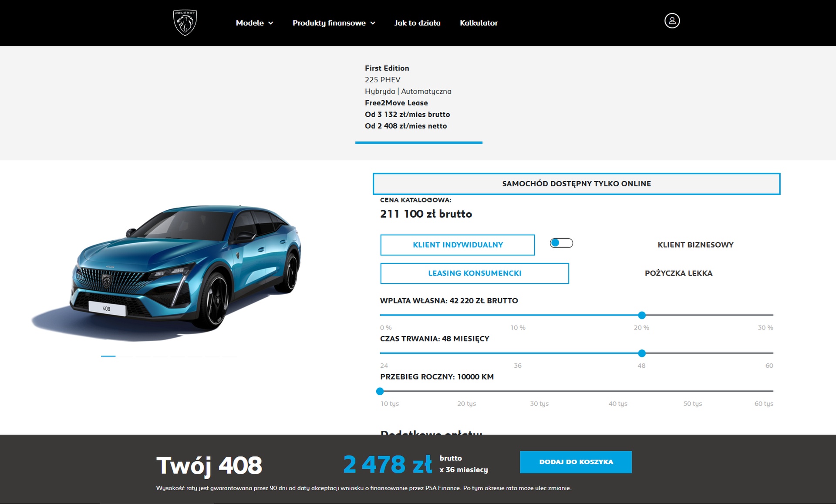Toggle the client type switch
The image size is (836, 504).
[561, 243]
